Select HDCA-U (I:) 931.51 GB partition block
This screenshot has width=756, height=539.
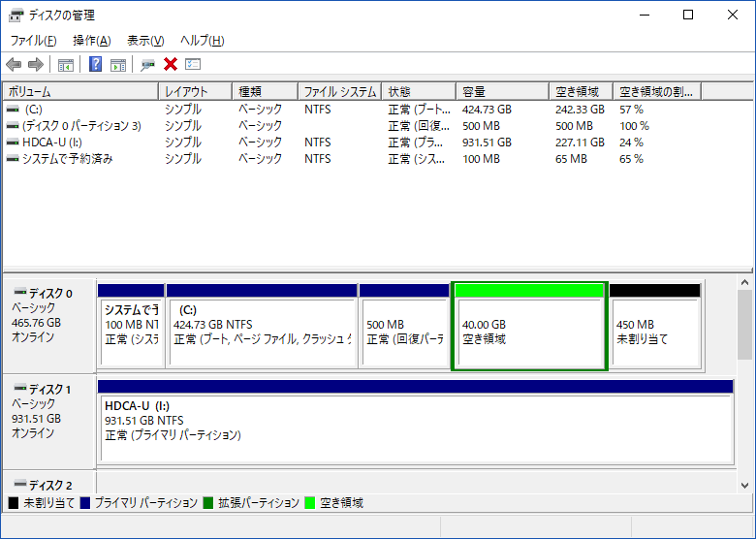coord(416,423)
